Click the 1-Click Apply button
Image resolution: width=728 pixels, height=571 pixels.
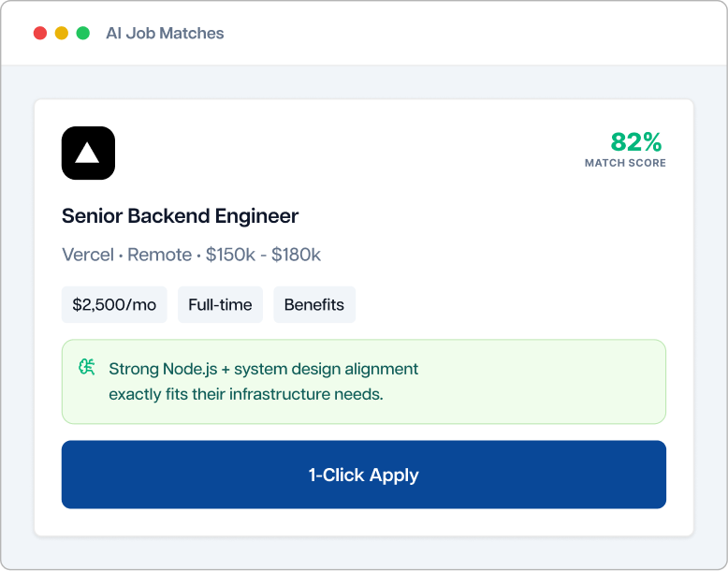click(x=364, y=475)
